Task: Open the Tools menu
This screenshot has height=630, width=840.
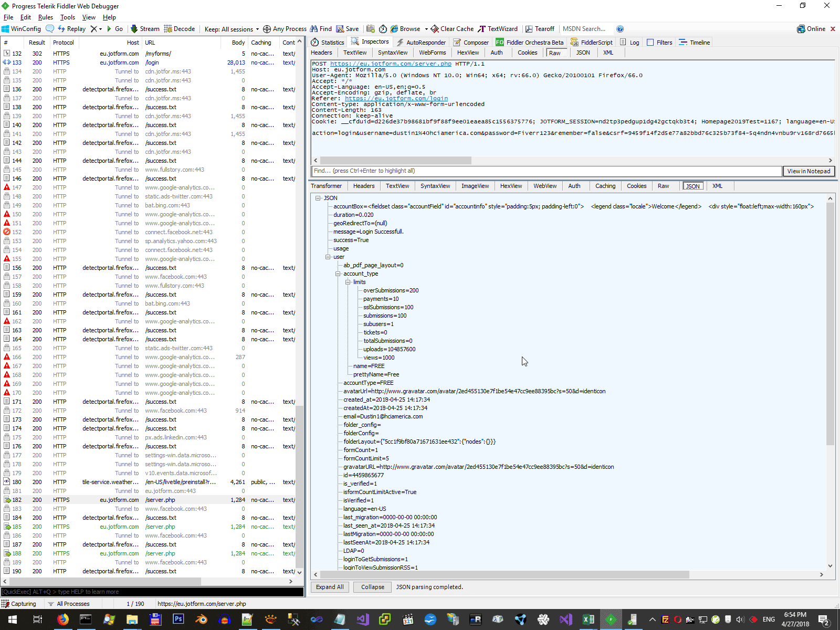Action: 68,17
